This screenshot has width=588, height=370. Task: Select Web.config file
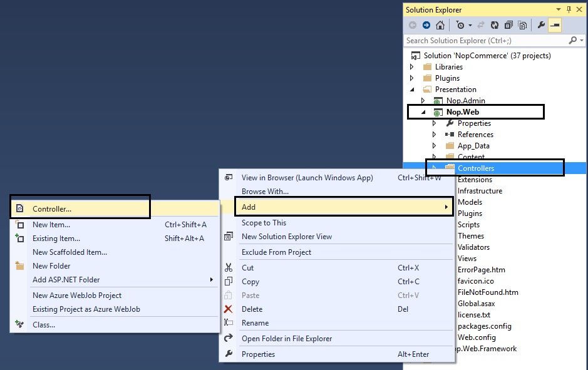(x=477, y=337)
